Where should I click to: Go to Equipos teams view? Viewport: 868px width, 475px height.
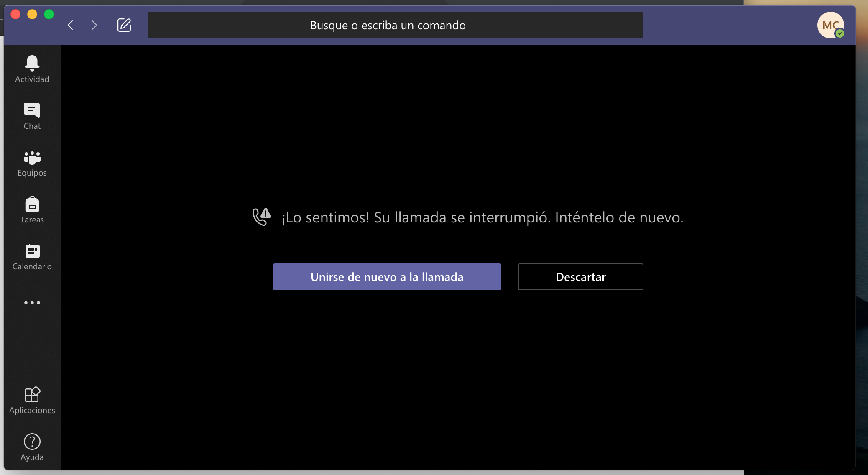click(x=32, y=163)
